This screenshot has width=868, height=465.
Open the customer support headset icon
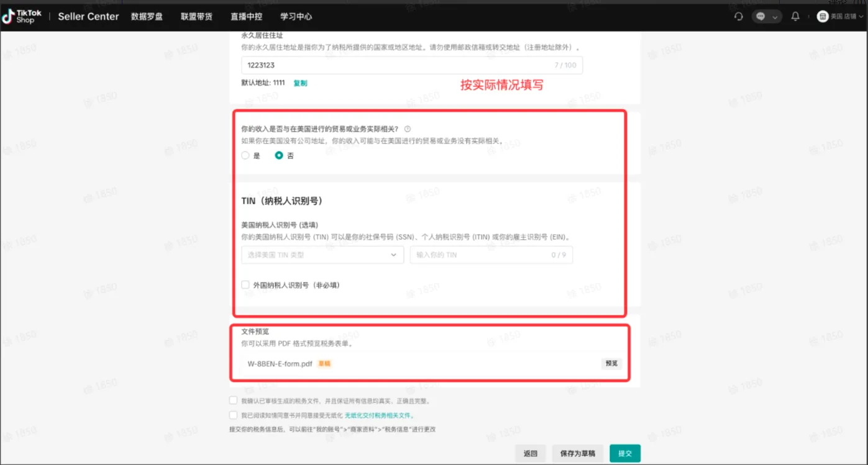739,17
